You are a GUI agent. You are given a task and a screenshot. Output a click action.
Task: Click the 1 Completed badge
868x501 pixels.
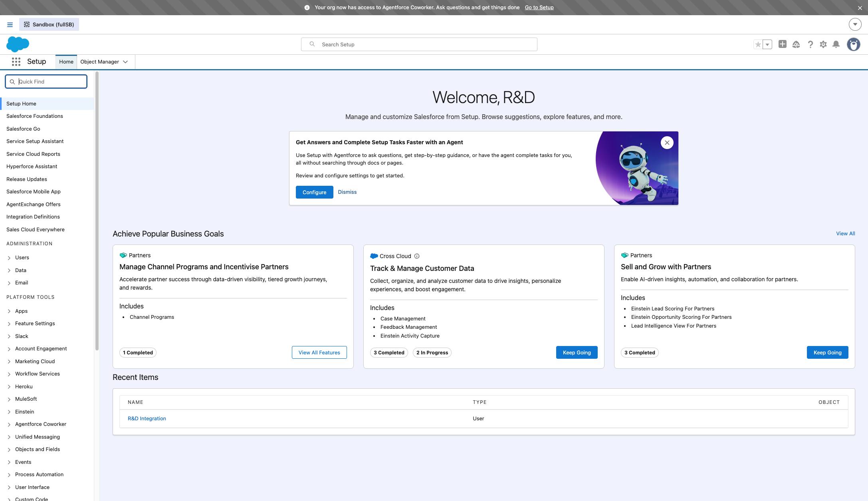tap(138, 352)
